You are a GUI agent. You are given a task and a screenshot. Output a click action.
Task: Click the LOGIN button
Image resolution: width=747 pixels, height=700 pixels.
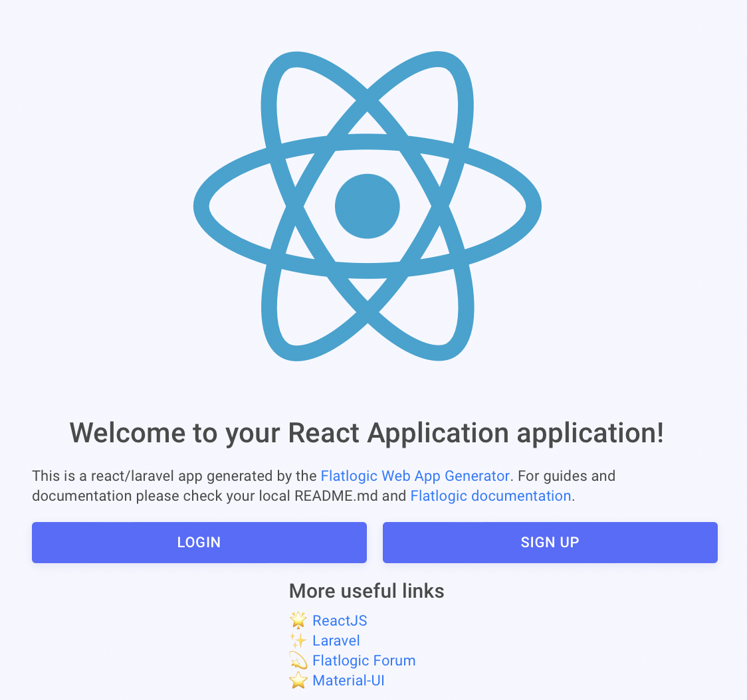tap(199, 543)
